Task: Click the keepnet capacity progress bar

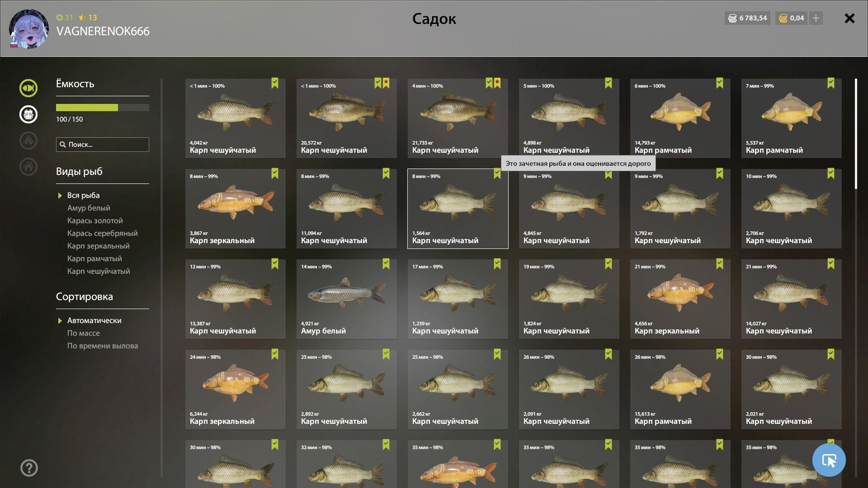Action: (x=103, y=108)
